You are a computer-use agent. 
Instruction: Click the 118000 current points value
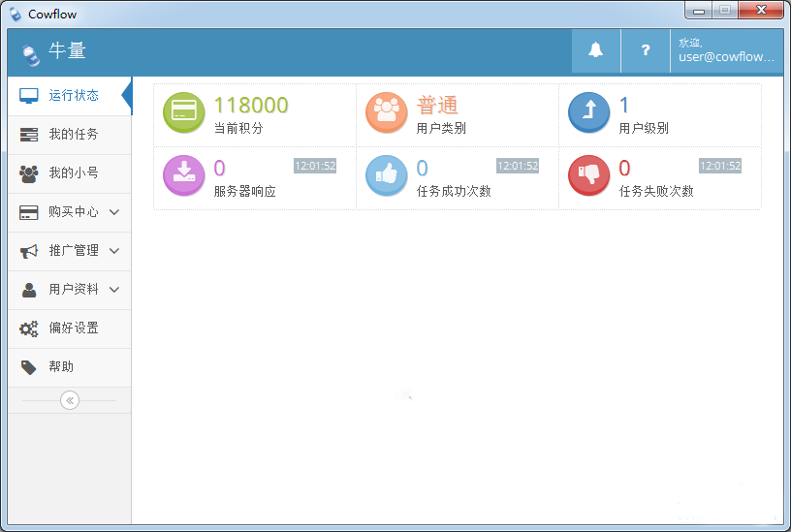[251, 106]
